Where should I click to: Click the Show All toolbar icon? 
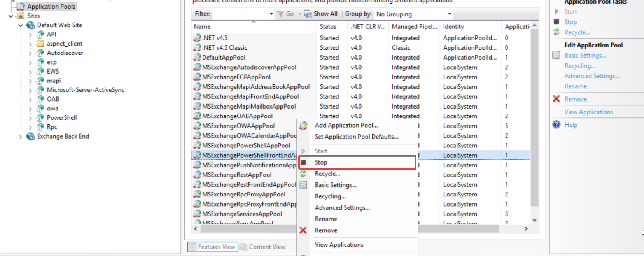(x=308, y=14)
